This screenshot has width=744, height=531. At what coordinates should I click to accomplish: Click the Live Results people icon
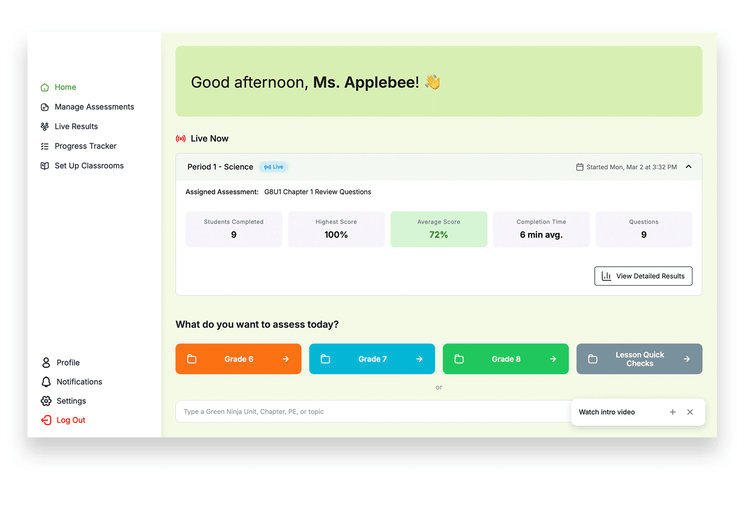click(x=45, y=127)
